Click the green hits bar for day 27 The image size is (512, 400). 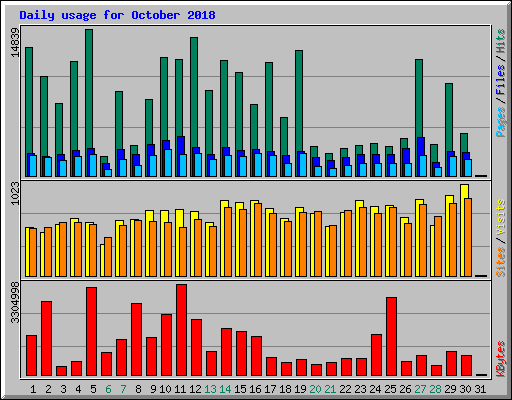coord(419,98)
